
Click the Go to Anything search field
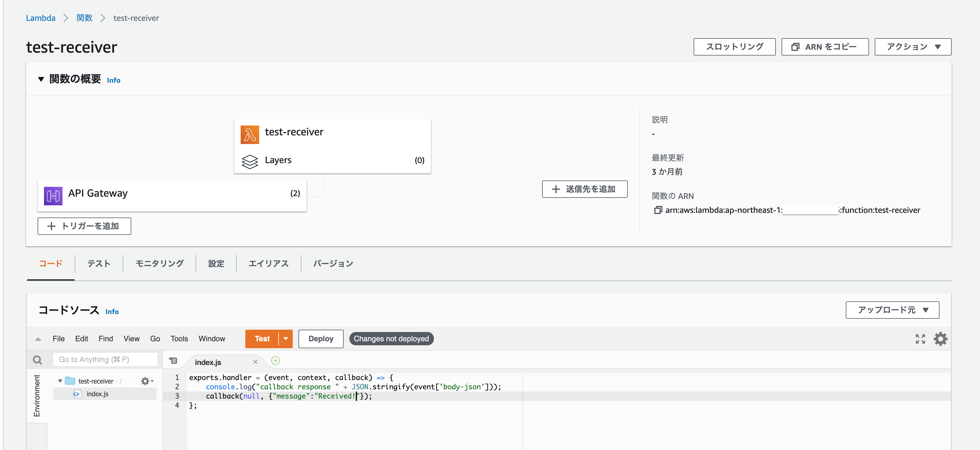105,359
